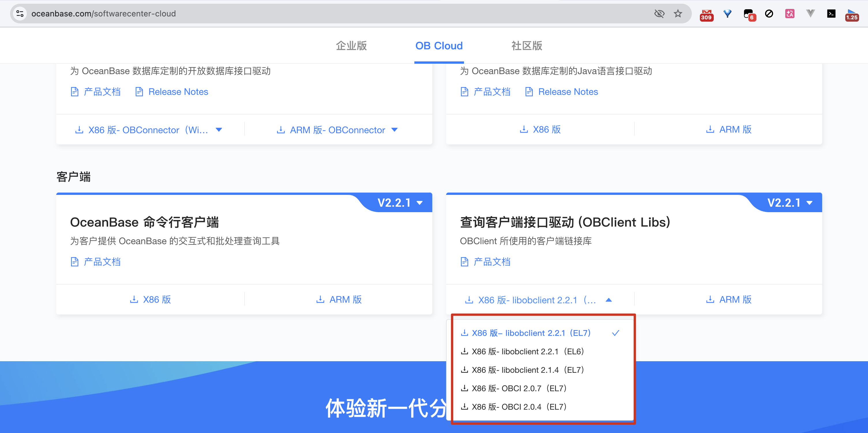Click the 1.25 speed extension icon
Viewport: 868px width, 433px height.
click(852, 14)
